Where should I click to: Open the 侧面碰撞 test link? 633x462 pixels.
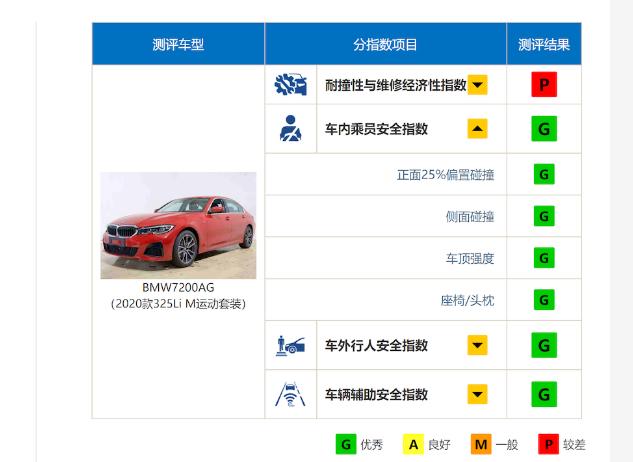pyautogui.click(x=470, y=217)
